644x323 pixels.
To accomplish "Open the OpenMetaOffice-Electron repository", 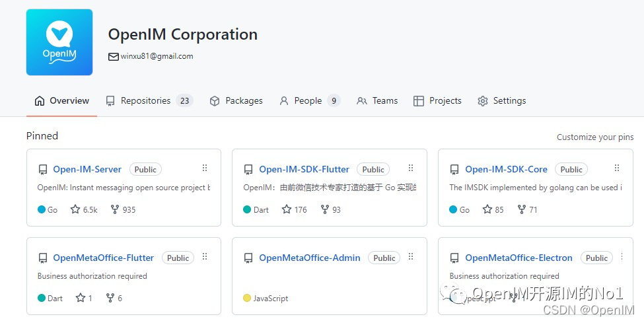I will (x=519, y=258).
